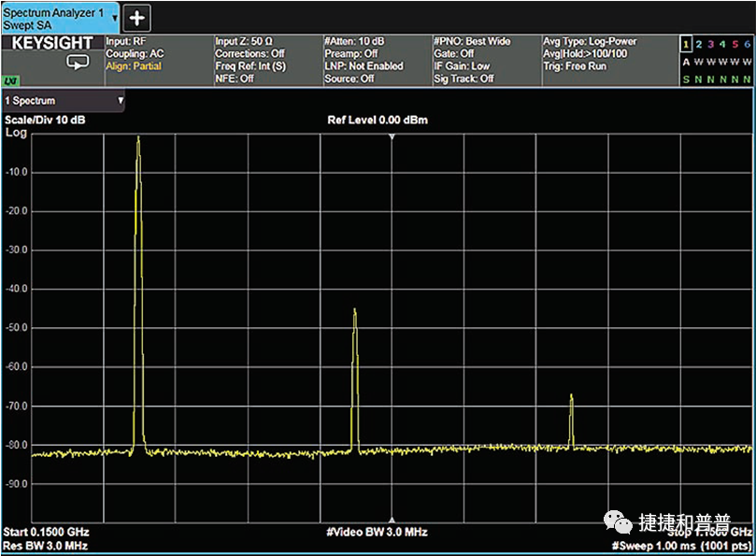This screenshot has width=756, height=556.
Task: Select trace number 1 in the trace panel
Action: [x=685, y=44]
